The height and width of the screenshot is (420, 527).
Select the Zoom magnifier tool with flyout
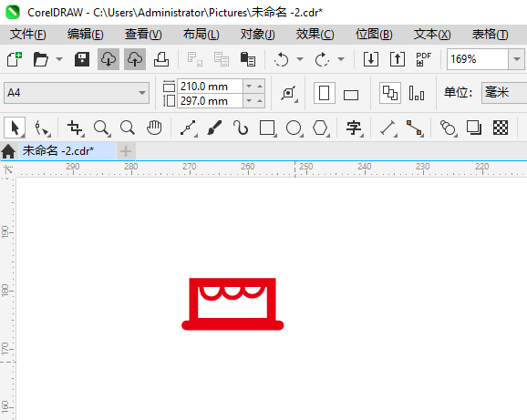[101, 128]
